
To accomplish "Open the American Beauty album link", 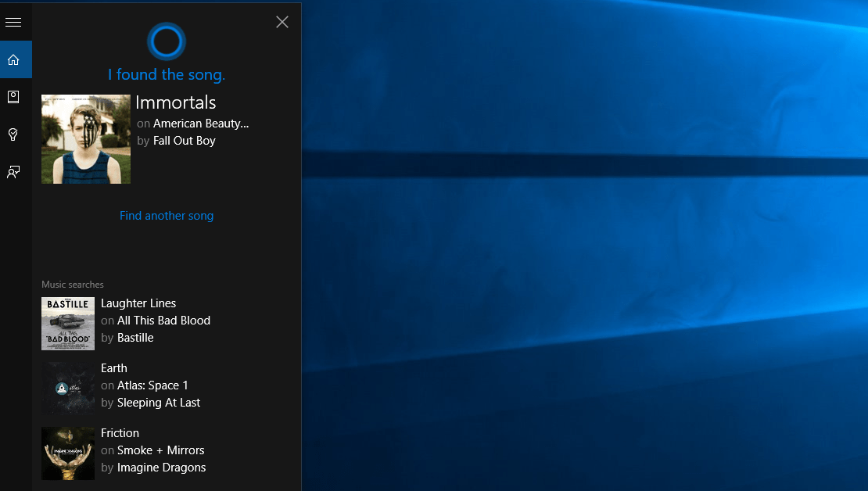I will 201,124.
